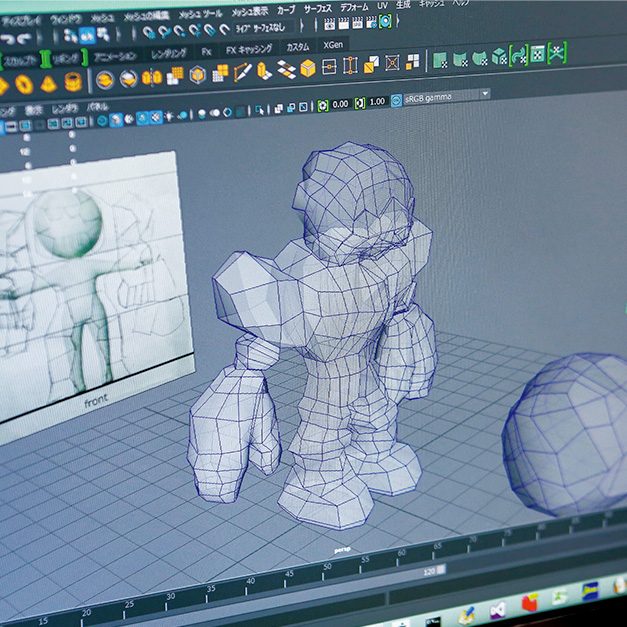Toggle the blue view transform icon beside sRGB gamma
The height and width of the screenshot is (627, 627).
(396, 100)
